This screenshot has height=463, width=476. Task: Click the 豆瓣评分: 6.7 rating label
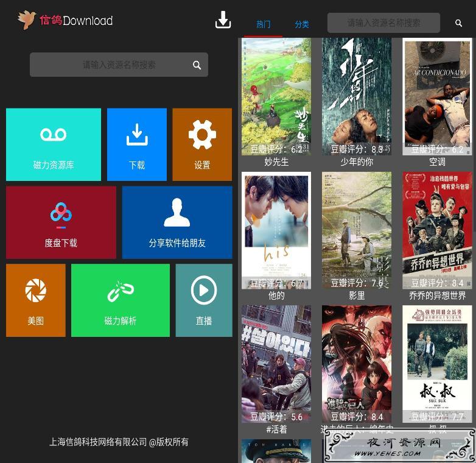[x=276, y=283]
